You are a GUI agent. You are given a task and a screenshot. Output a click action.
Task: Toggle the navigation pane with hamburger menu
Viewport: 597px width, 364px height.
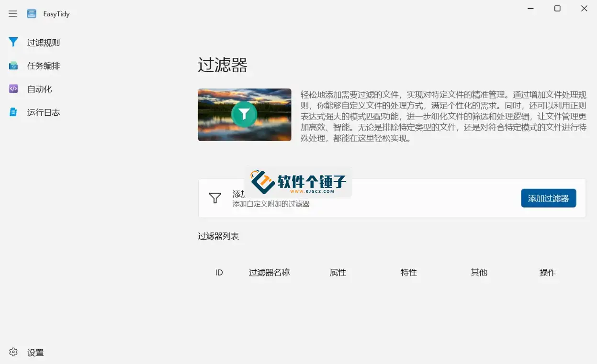point(12,13)
